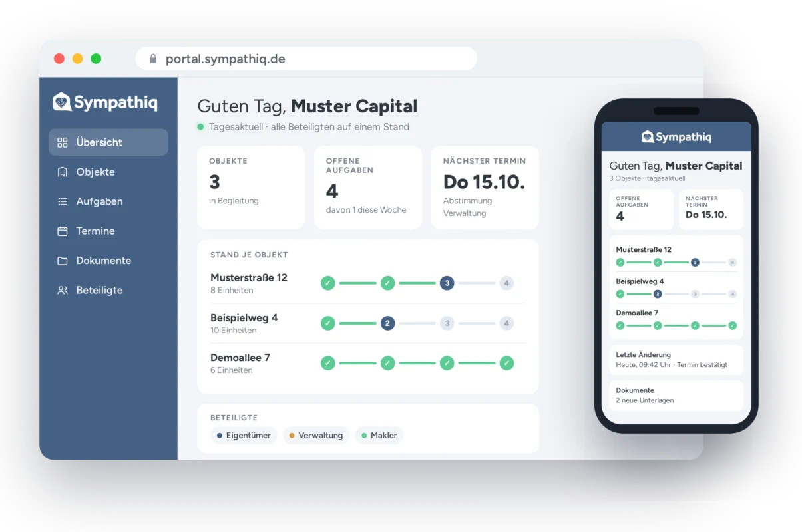Open the Nächster Termin card
The width and height of the screenshot is (802, 532).
coord(485,188)
